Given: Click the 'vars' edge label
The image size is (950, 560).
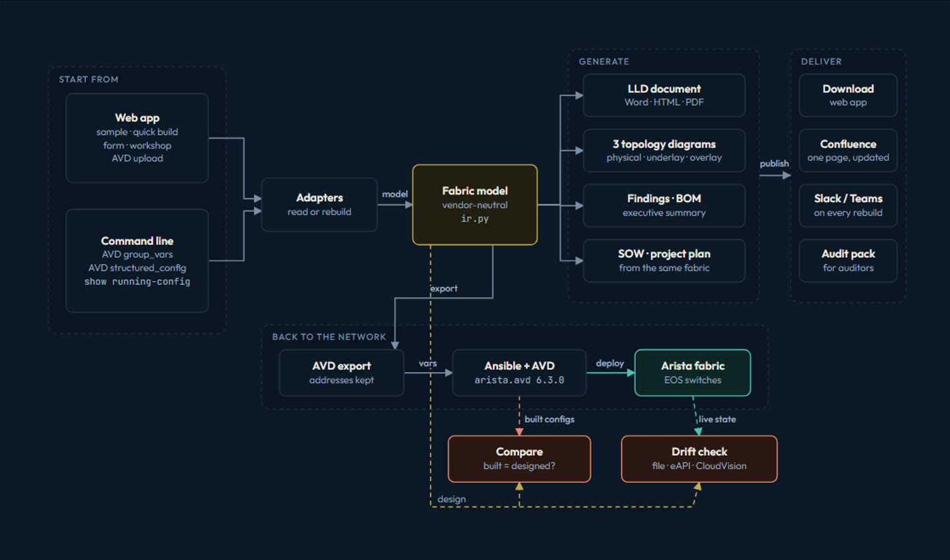Looking at the screenshot, I should pos(428,363).
